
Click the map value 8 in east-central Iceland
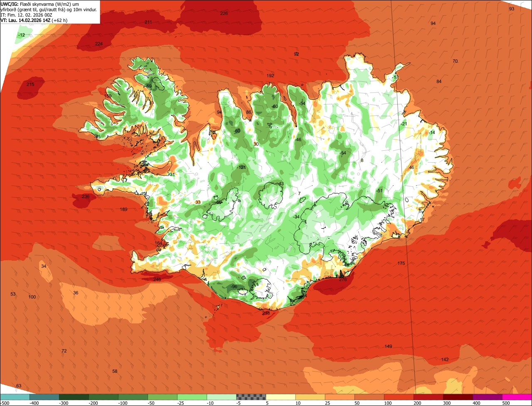362,160
